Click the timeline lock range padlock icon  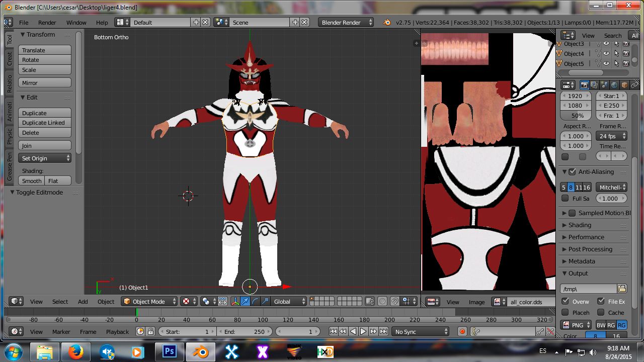click(150, 331)
